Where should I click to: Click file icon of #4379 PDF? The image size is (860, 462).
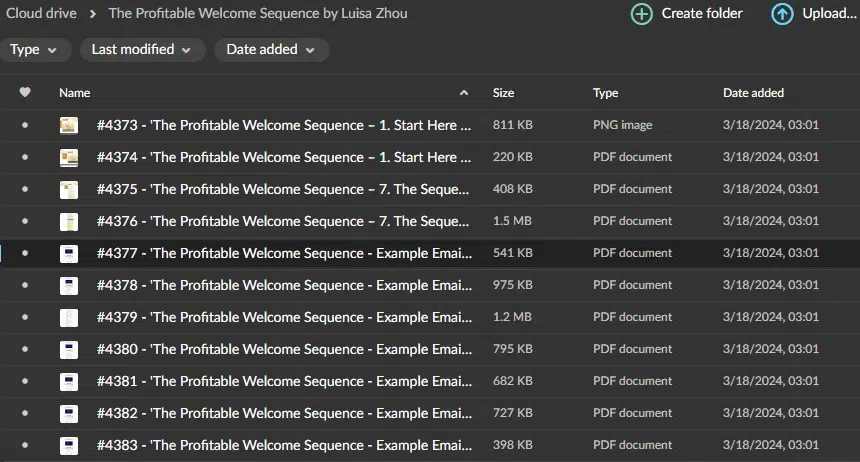69,318
